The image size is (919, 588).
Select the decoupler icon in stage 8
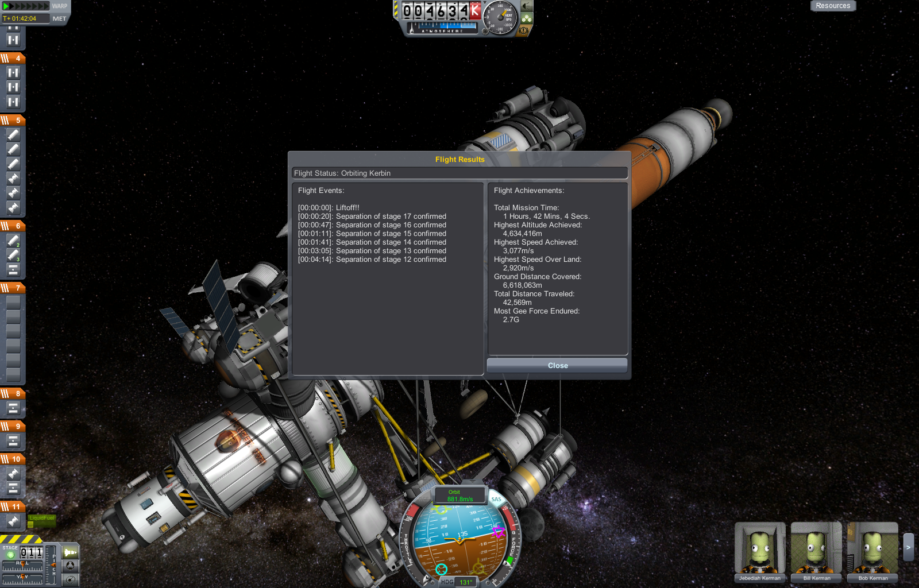[13, 408]
